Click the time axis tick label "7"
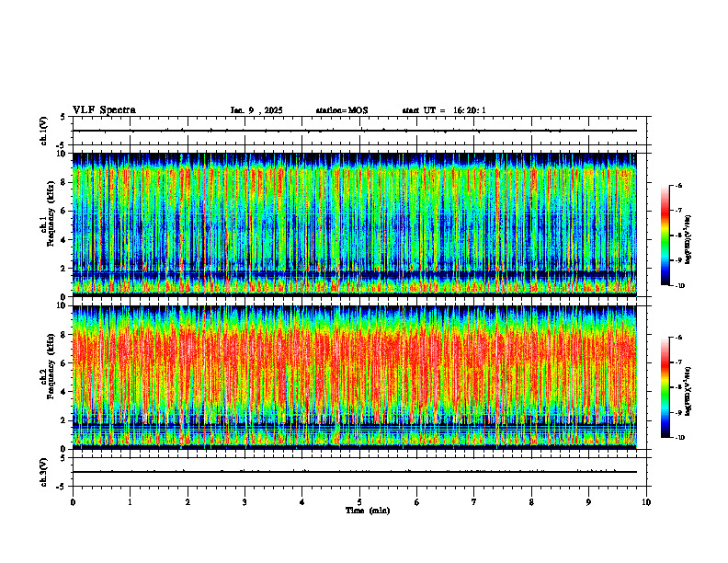The height and width of the screenshot is (563, 728). tap(474, 502)
